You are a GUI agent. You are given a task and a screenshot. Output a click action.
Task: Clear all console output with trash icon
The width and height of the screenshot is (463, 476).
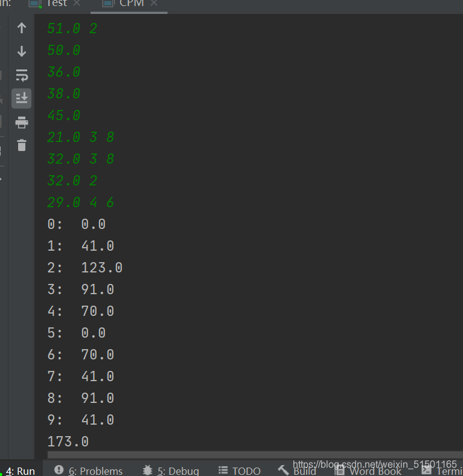coord(22,145)
